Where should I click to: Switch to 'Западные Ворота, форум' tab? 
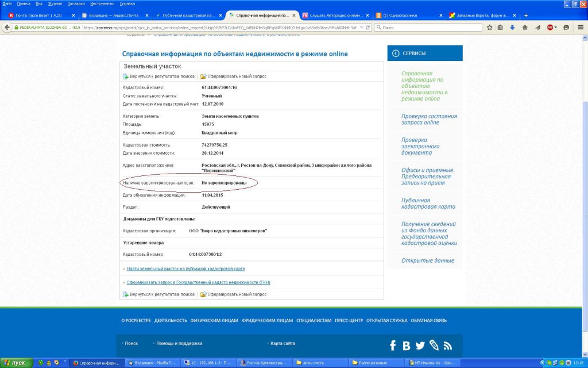coord(483,16)
